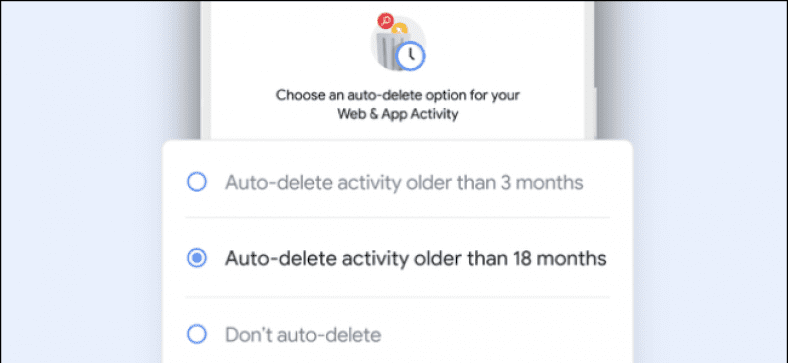The image size is (788, 363).
Task: Click the divider above Don't auto-delete
Action: tap(398, 297)
